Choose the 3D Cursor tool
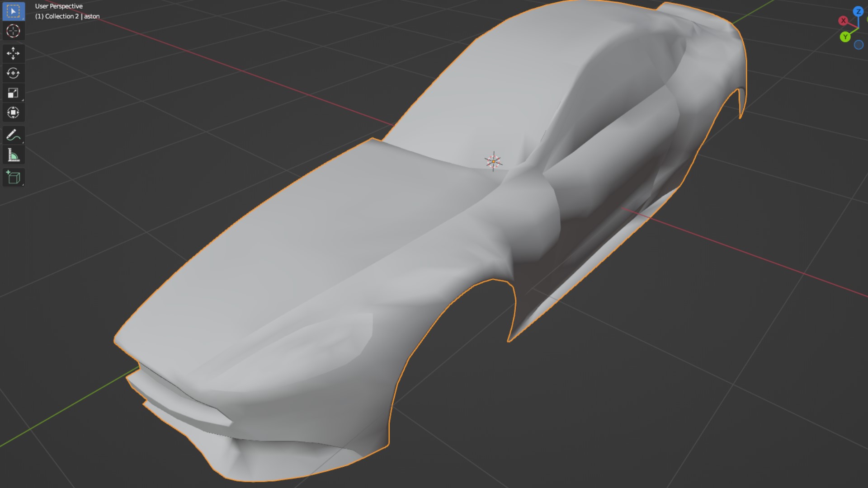Viewport: 868px width, 488px height. (13, 31)
